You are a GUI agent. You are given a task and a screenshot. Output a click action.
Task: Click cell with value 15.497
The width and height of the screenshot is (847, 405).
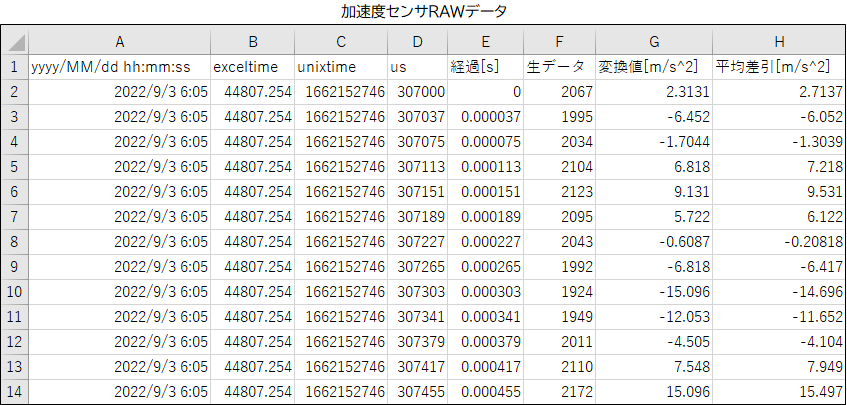pyautogui.click(x=779, y=392)
